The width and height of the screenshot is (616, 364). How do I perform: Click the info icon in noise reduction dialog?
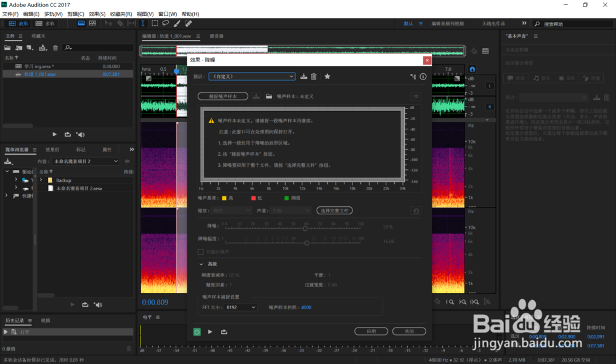(423, 76)
